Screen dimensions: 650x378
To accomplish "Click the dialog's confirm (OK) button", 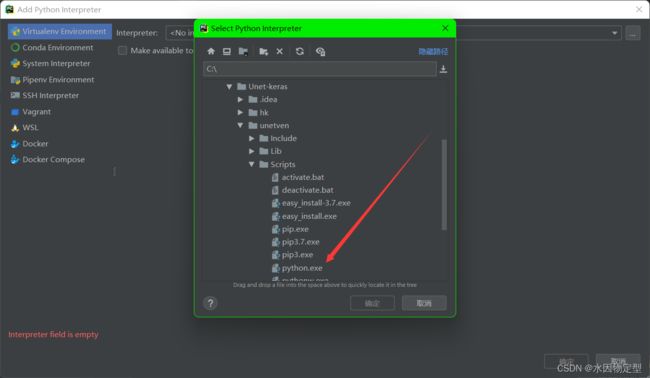I will tap(372, 303).
